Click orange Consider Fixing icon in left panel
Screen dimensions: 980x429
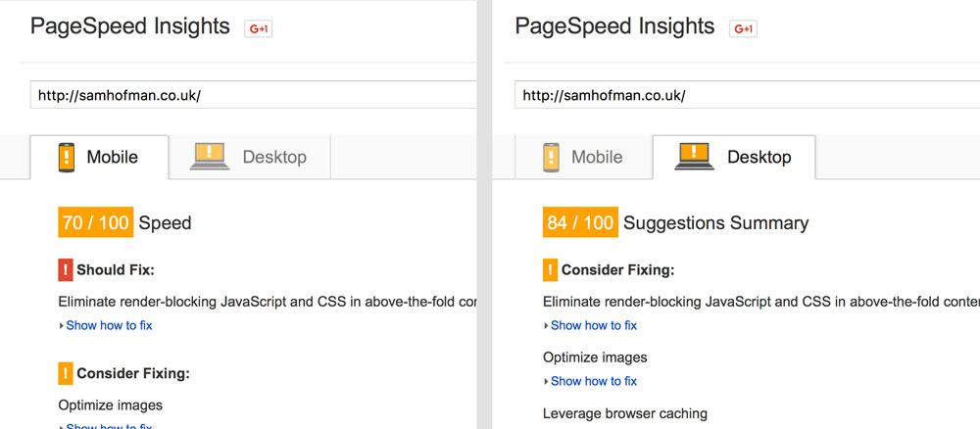coord(66,373)
